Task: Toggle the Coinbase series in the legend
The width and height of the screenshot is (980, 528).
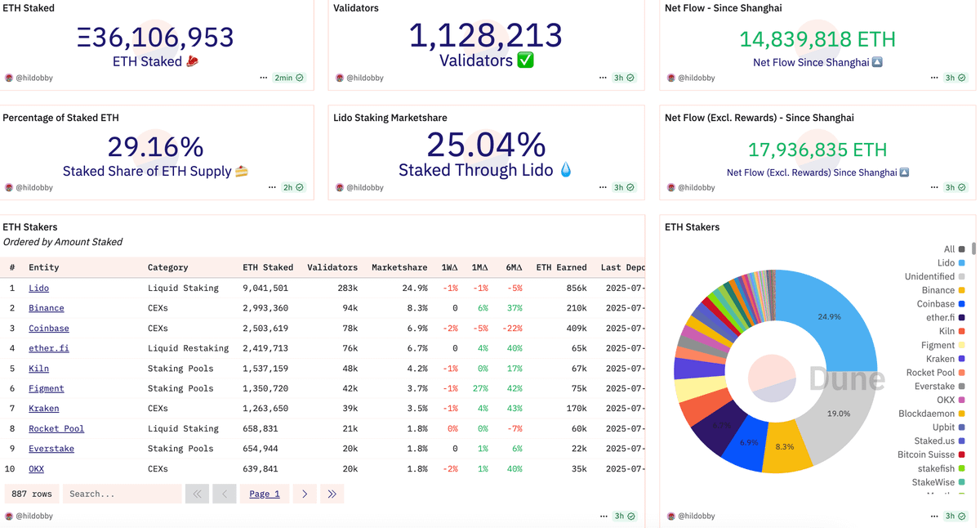Action: 941,304
